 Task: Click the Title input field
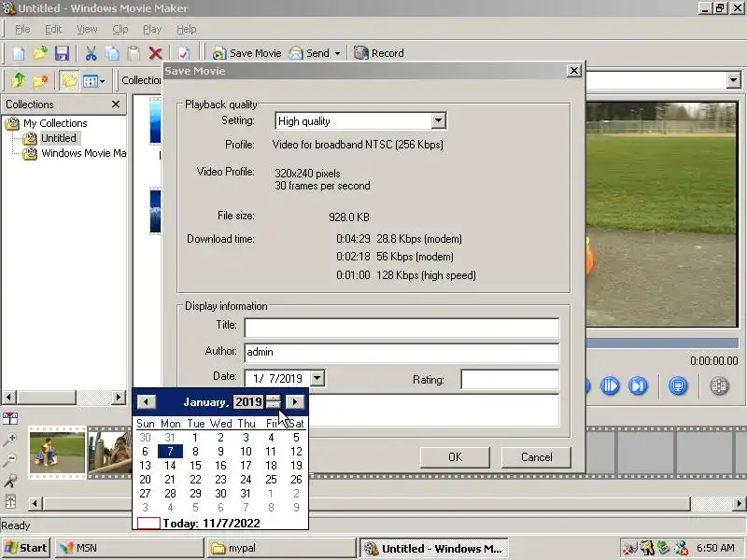[x=402, y=328]
